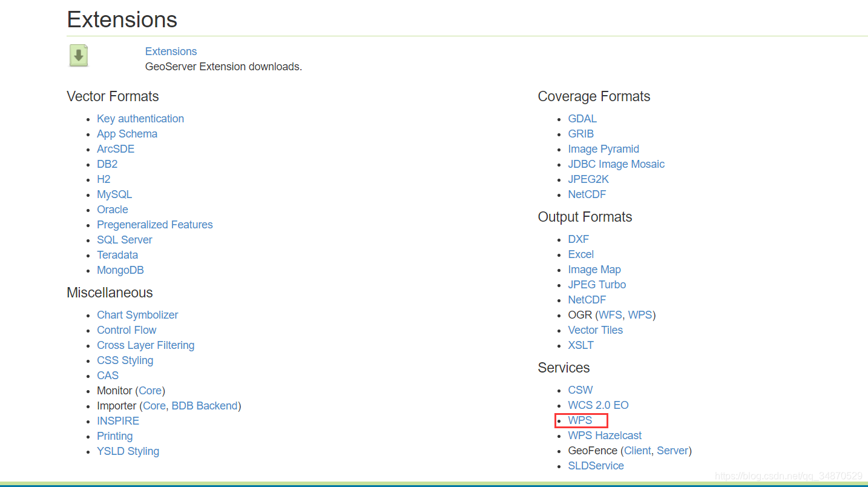Open the GeoFence Server link
The width and height of the screenshot is (868, 487).
[672, 451]
